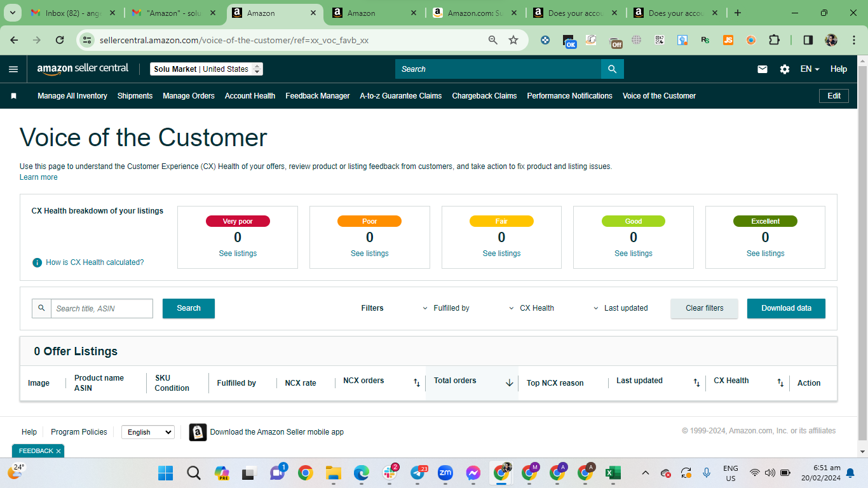Click the Search title, ASIN input field

(x=102, y=308)
